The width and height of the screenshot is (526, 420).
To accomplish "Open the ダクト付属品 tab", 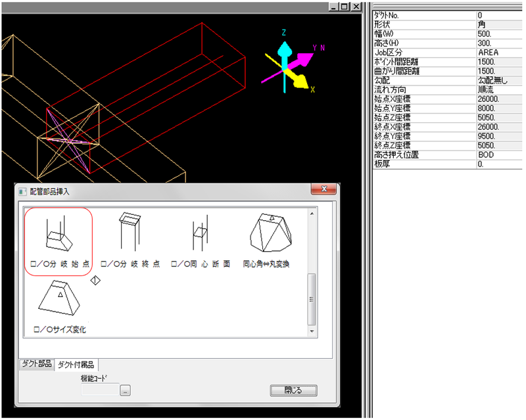I will pos(76,364).
